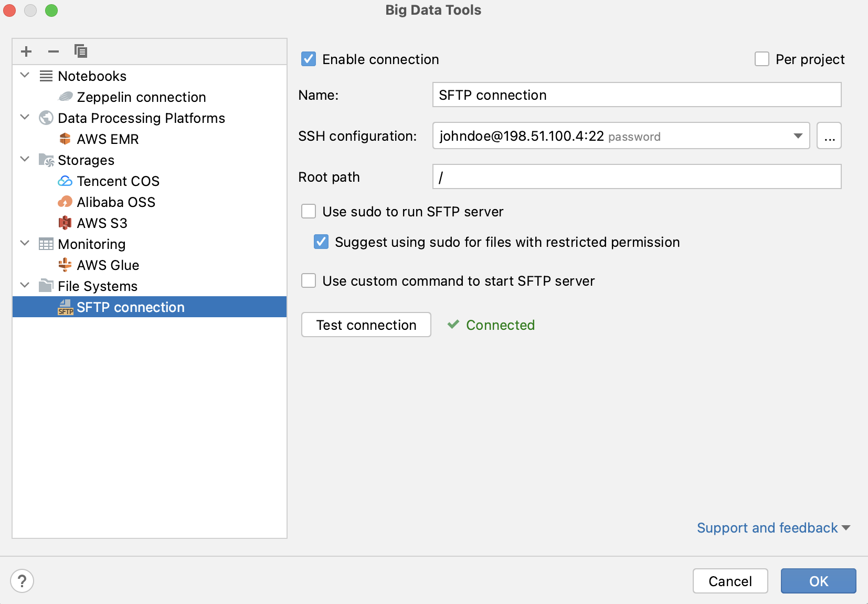868x604 pixels.
Task: Click the help question mark icon
Action: 22,581
